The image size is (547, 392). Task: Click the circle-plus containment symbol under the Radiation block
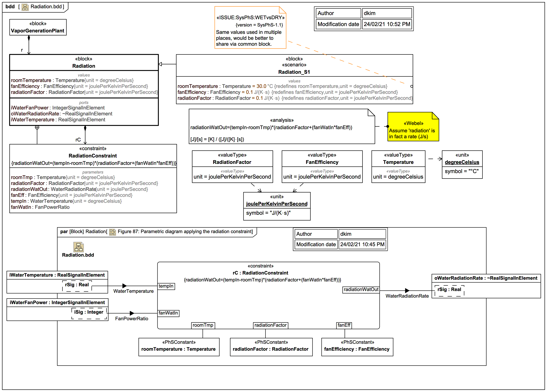(37, 128)
